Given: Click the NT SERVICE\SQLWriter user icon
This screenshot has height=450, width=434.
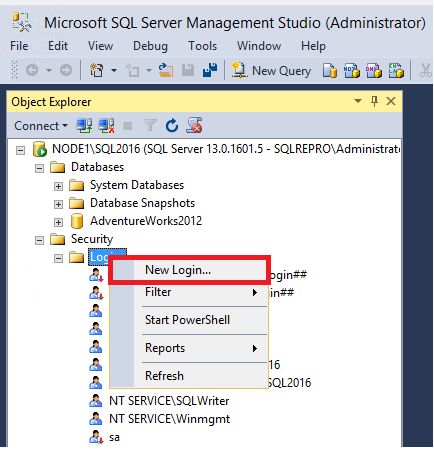Looking at the screenshot, I should 96,400.
